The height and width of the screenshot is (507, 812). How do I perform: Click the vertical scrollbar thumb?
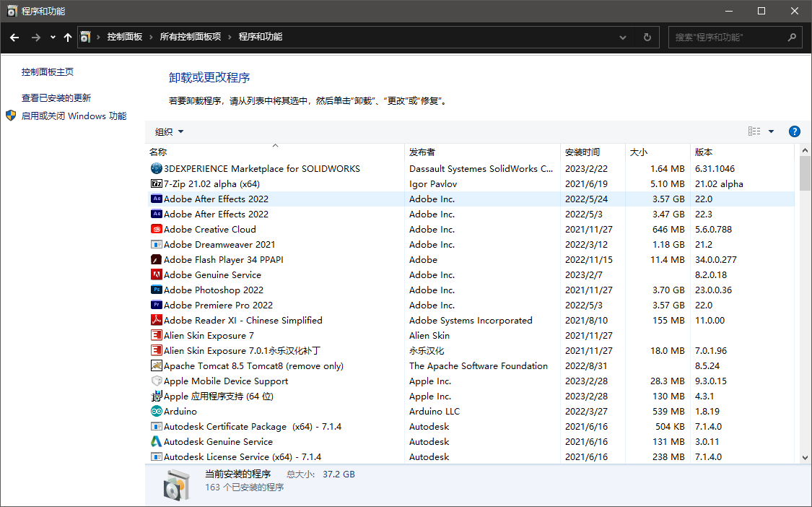[x=805, y=173]
